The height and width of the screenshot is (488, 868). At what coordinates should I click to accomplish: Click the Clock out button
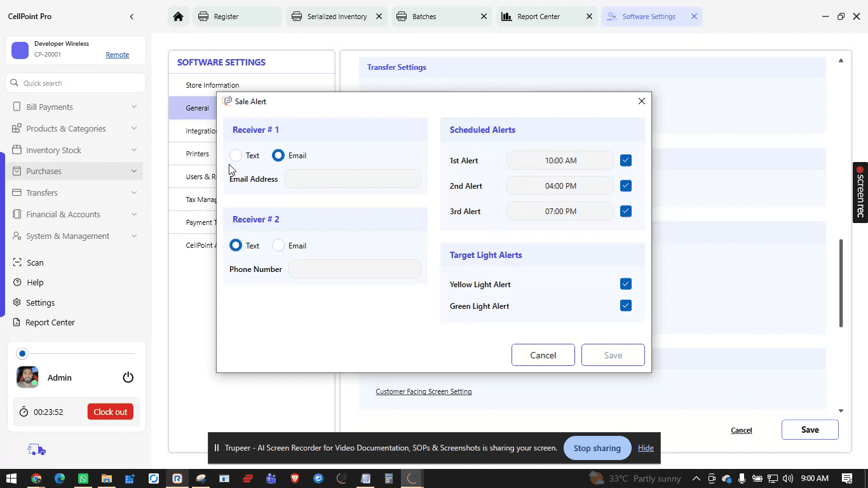pos(111,412)
